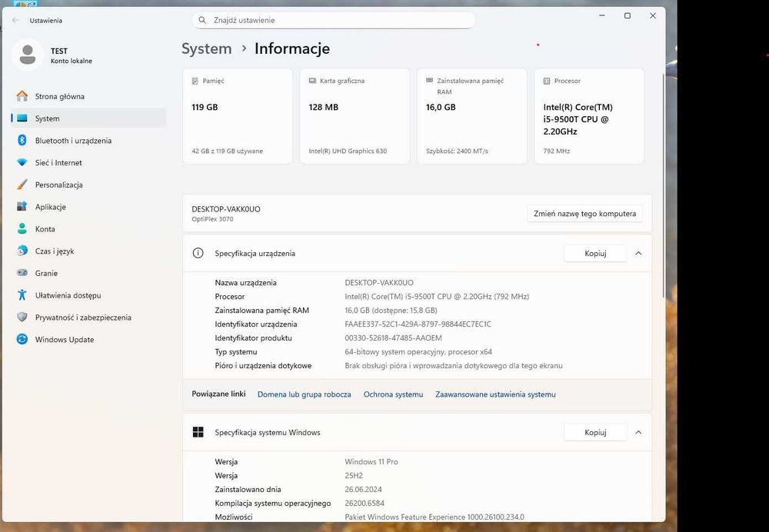Image resolution: width=769 pixels, height=532 pixels.
Task: Click product ID 00330-52618-47485-AAOEM
Action: coord(393,337)
